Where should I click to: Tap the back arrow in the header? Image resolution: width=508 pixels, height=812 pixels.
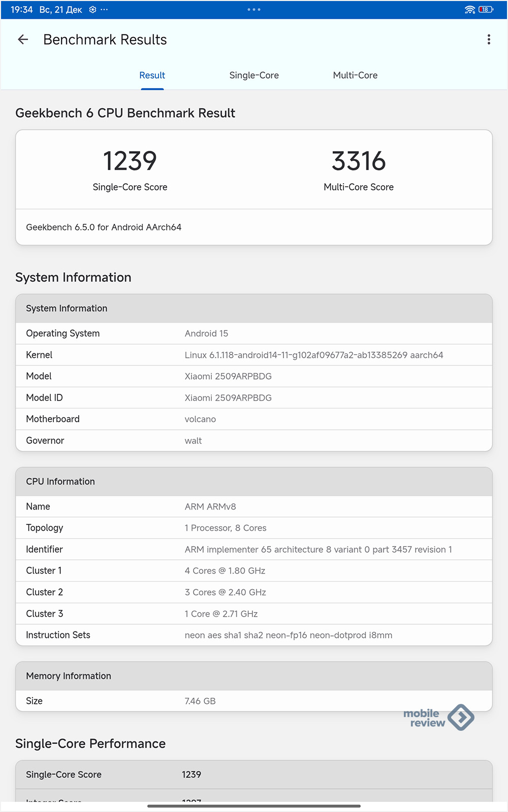[x=23, y=40]
